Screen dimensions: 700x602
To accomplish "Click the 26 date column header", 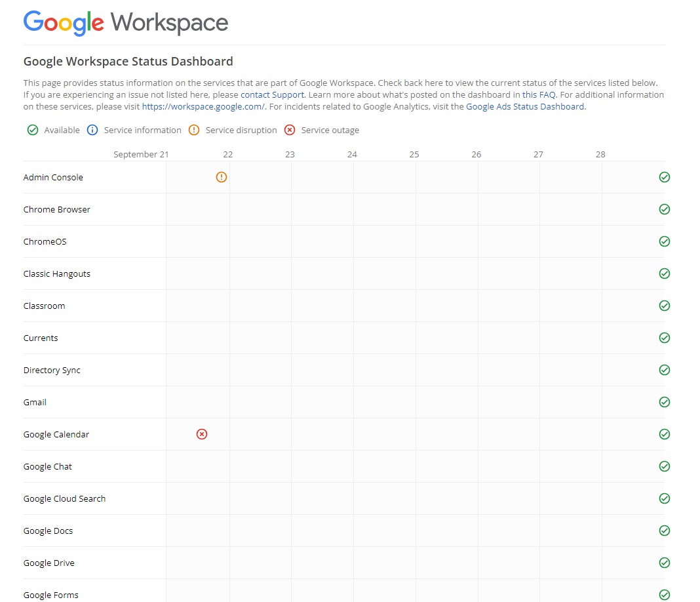I will point(476,155).
